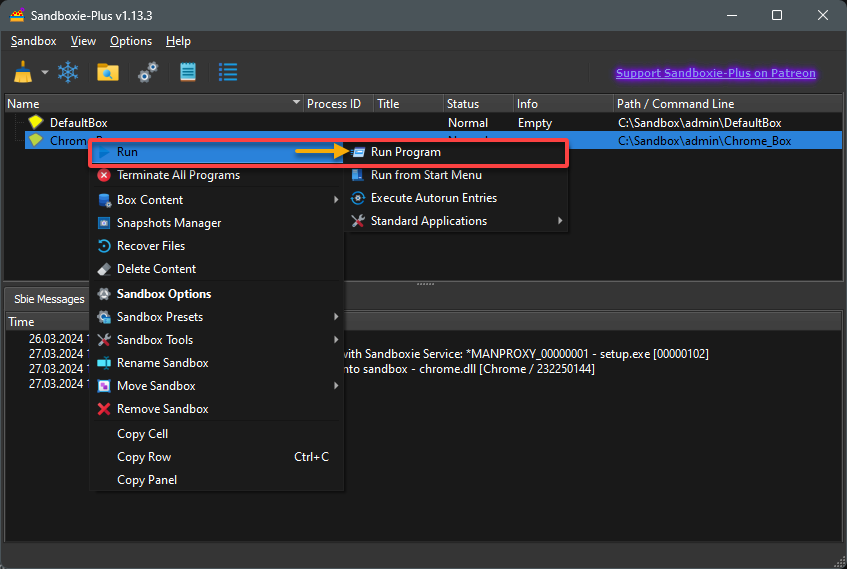Screen dimensions: 847x569
Task: Open the Run submenu in context menu
Action: [217, 152]
